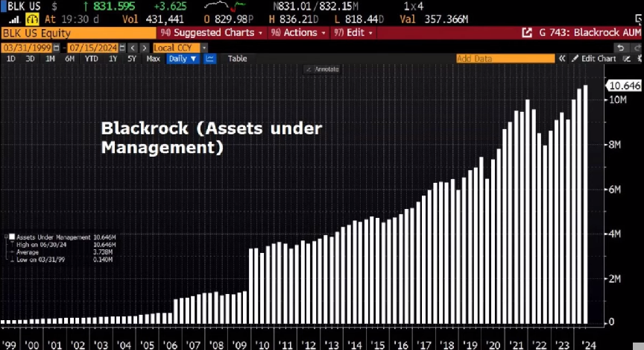Screen dimensions: 644x350
Task: Select the YTD range tab
Action: click(x=91, y=59)
